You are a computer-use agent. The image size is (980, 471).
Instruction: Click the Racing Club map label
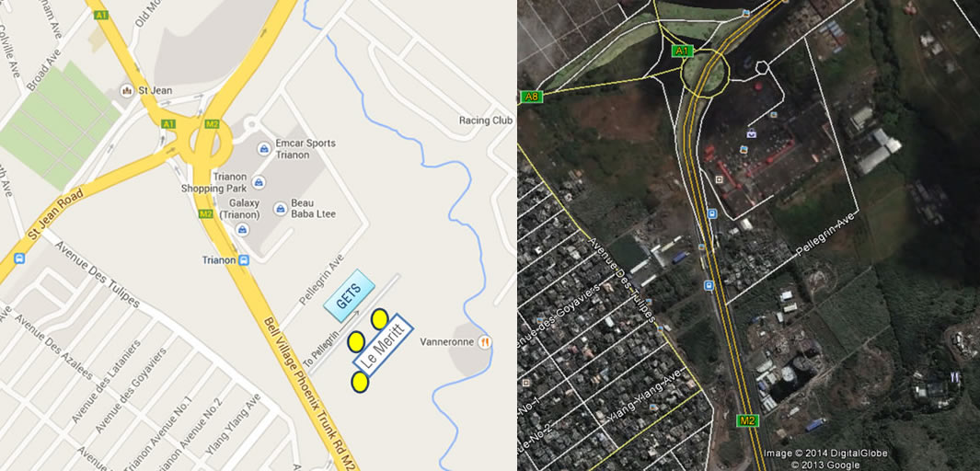tap(486, 120)
